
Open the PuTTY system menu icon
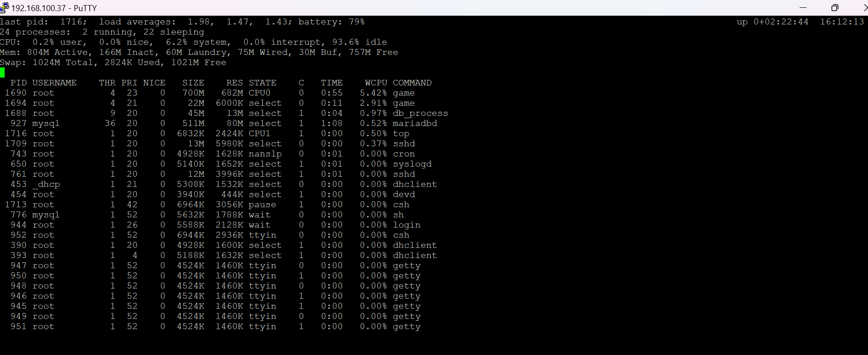(4, 7)
